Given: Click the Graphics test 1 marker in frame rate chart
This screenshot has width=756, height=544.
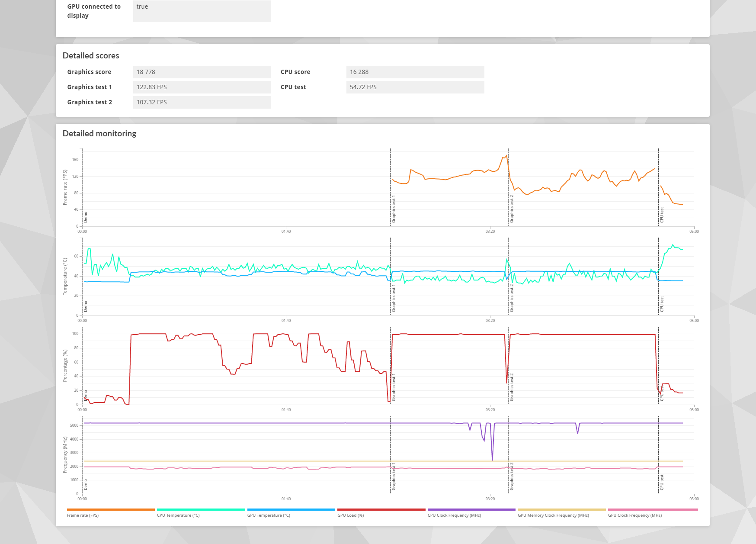Looking at the screenshot, I should (x=394, y=209).
